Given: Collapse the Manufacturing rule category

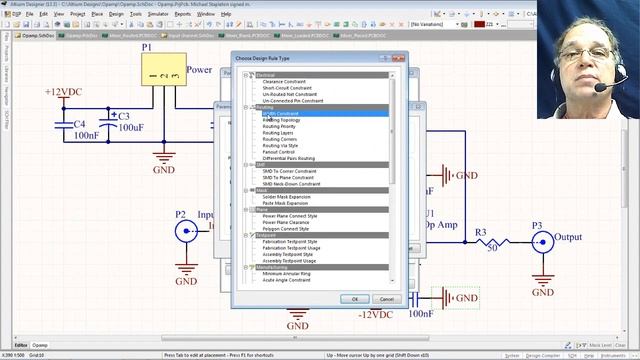Looking at the screenshot, I should point(246,267).
